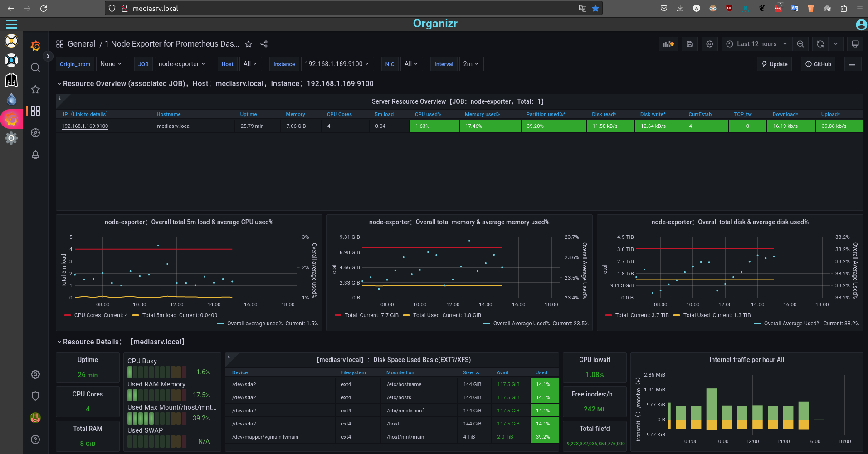Sort table by Uptime column
The image size is (868, 454).
(x=249, y=114)
